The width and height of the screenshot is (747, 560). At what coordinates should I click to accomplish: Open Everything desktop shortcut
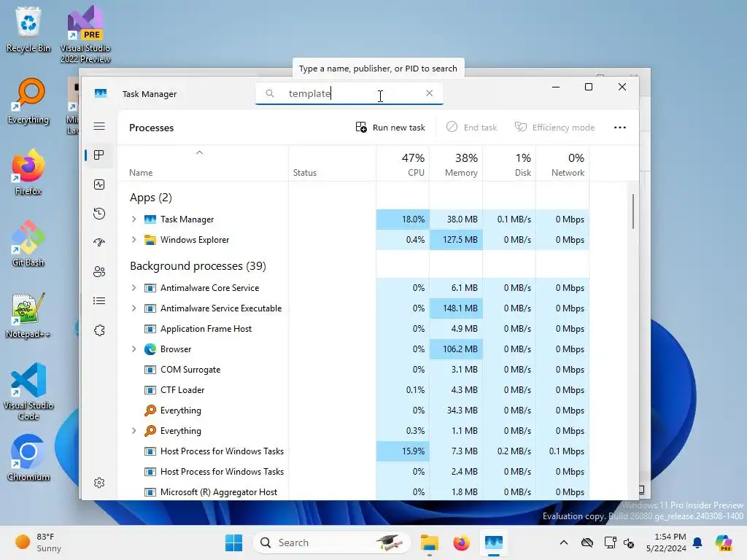(x=28, y=101)
